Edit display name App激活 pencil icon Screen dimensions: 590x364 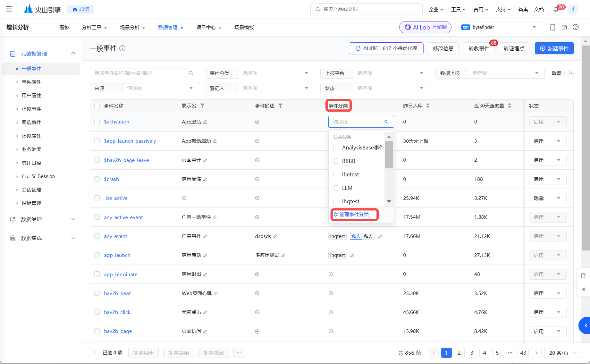point(205,122)
